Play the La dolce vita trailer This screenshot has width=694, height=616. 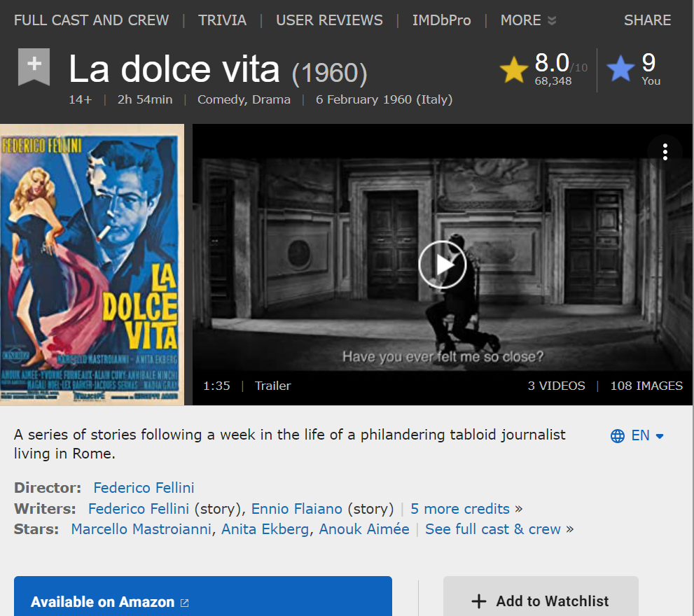tap(442, 265)
